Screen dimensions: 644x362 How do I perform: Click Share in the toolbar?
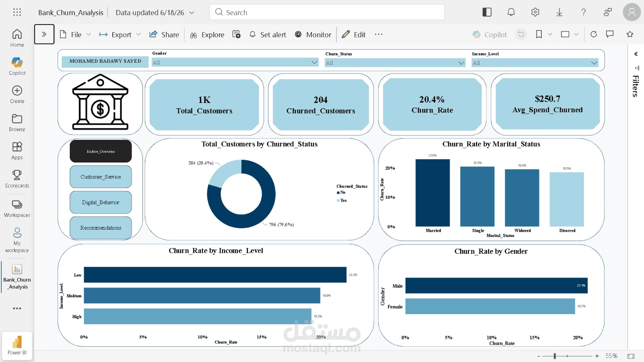(x=164, y=35)
